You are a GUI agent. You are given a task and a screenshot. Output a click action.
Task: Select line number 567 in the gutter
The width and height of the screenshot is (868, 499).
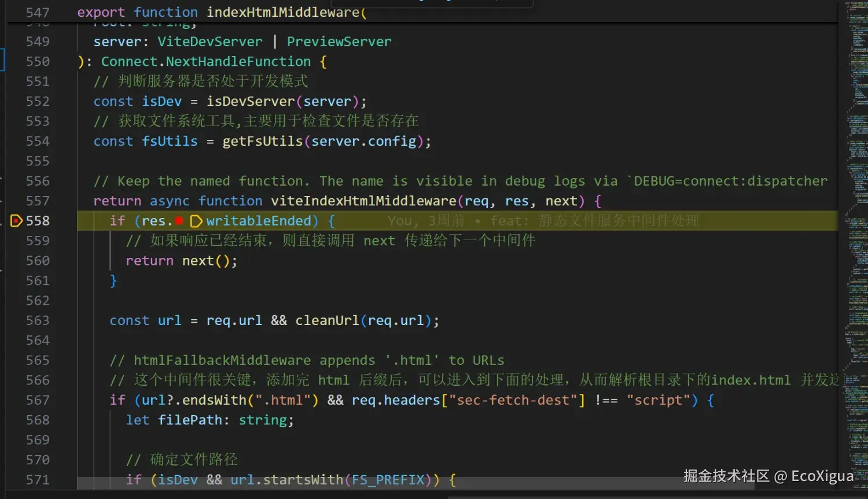(38, 400)
